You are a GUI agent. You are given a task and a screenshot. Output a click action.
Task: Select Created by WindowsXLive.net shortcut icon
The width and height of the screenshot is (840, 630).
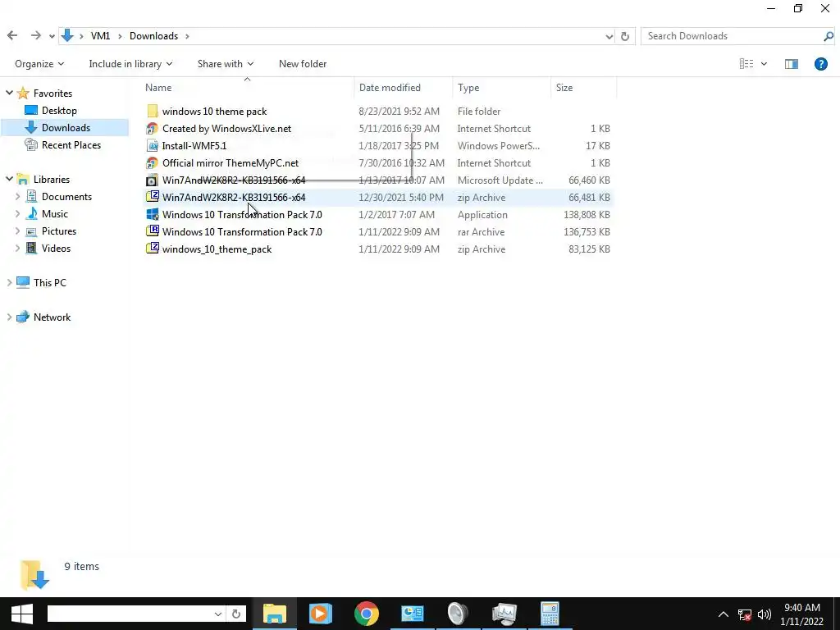152,128
